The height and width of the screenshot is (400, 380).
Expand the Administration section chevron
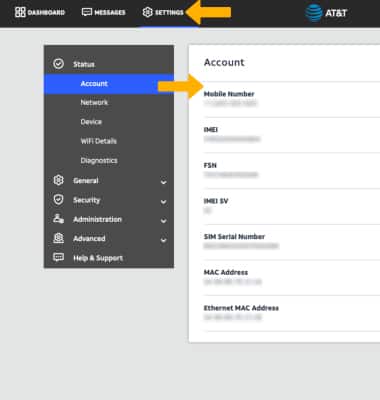pos(163,220)
